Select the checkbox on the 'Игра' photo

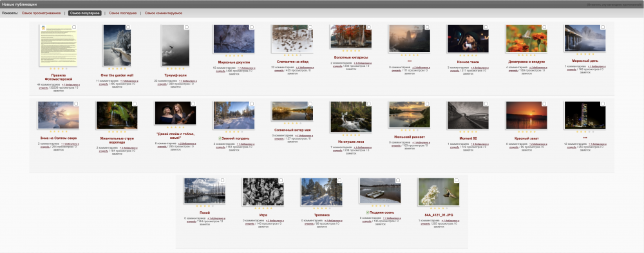point(281,180)
